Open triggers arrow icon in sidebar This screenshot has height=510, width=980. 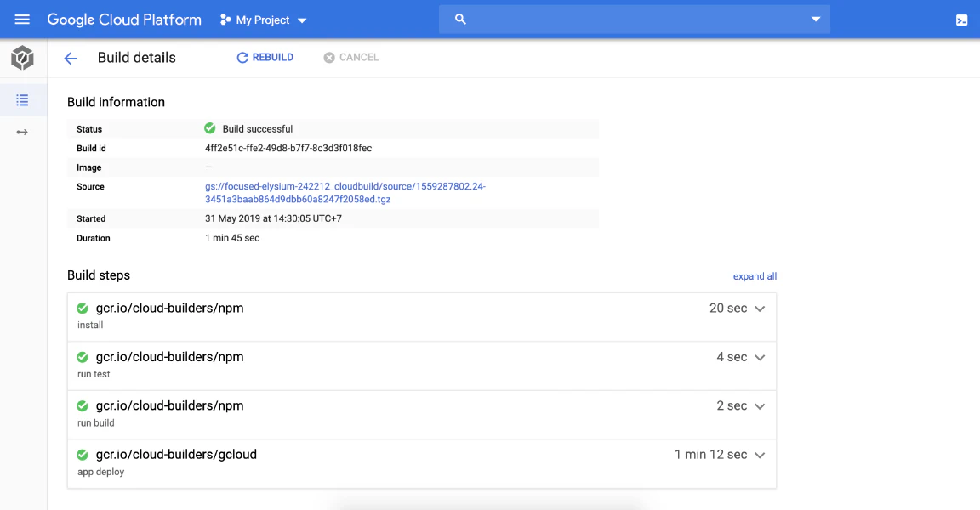(22, 133)
